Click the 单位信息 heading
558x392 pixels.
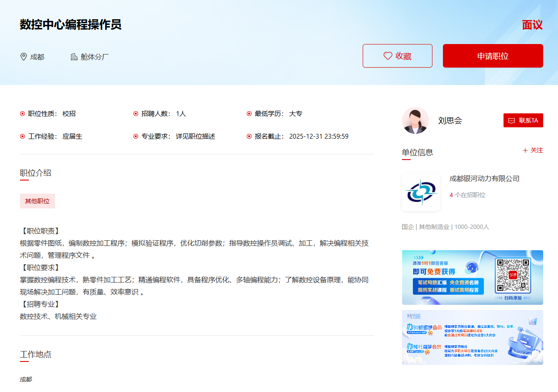(x=418, y=152)
